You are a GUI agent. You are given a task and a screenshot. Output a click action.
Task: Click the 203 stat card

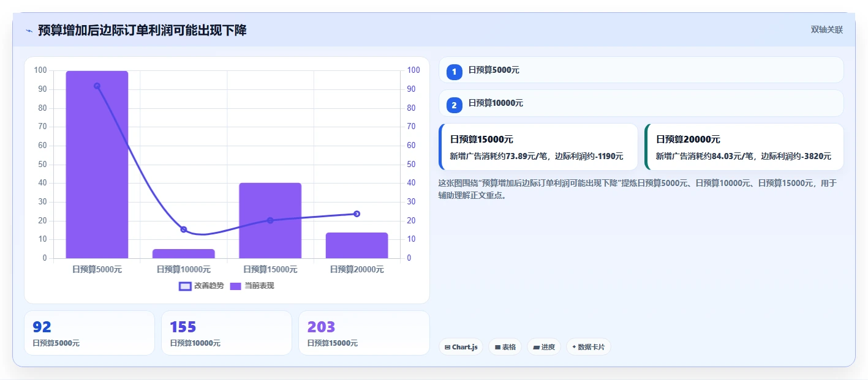pos(364,333)
